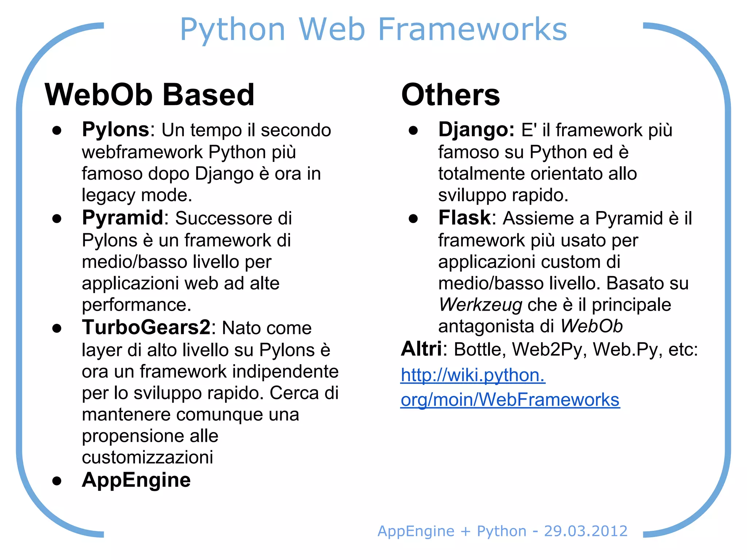Click the text sviluppo rapido.
This screenshot has width=747, height=560.
[503, 195]
